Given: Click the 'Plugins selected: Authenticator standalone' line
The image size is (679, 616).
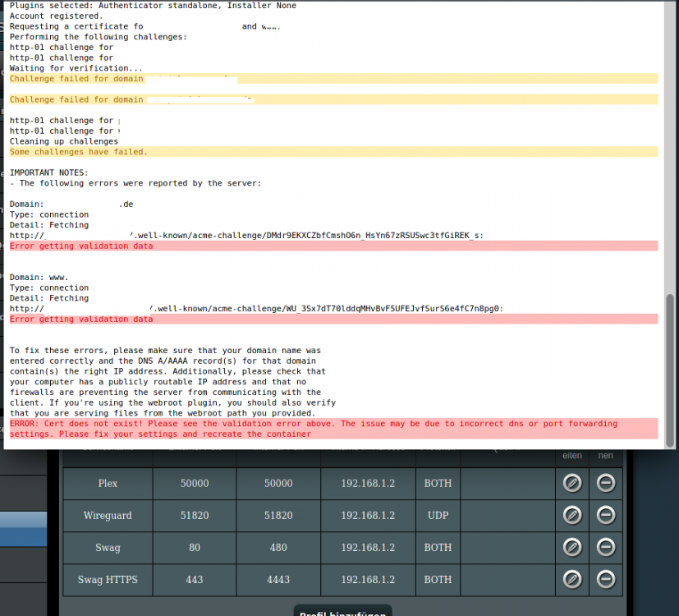Looking at the screenshot, I should (x=153, y=6).
